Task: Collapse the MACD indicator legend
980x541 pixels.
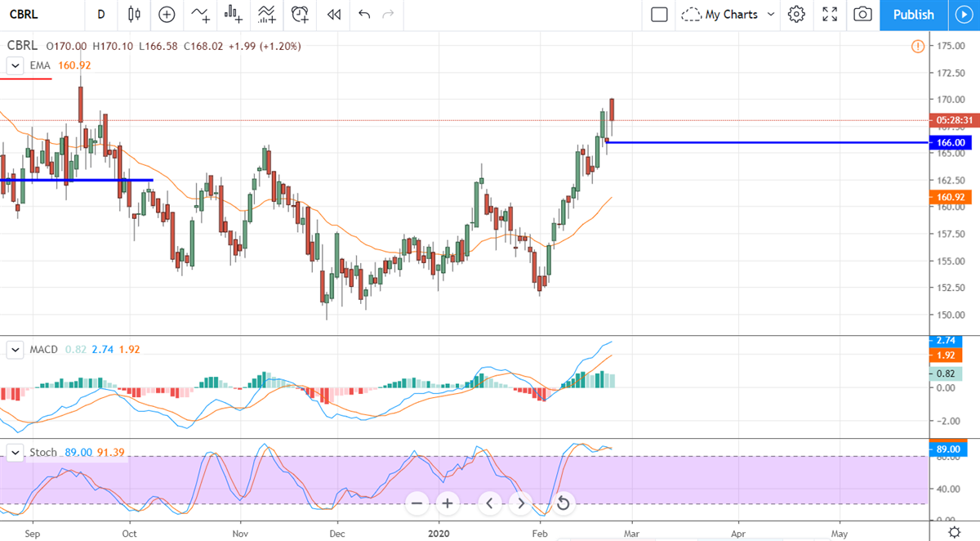Action: (x=15, y=350)
